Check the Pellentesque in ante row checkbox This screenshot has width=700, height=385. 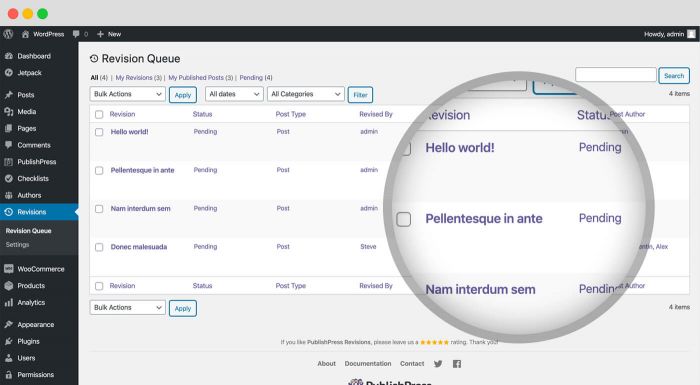coord(99,170)
